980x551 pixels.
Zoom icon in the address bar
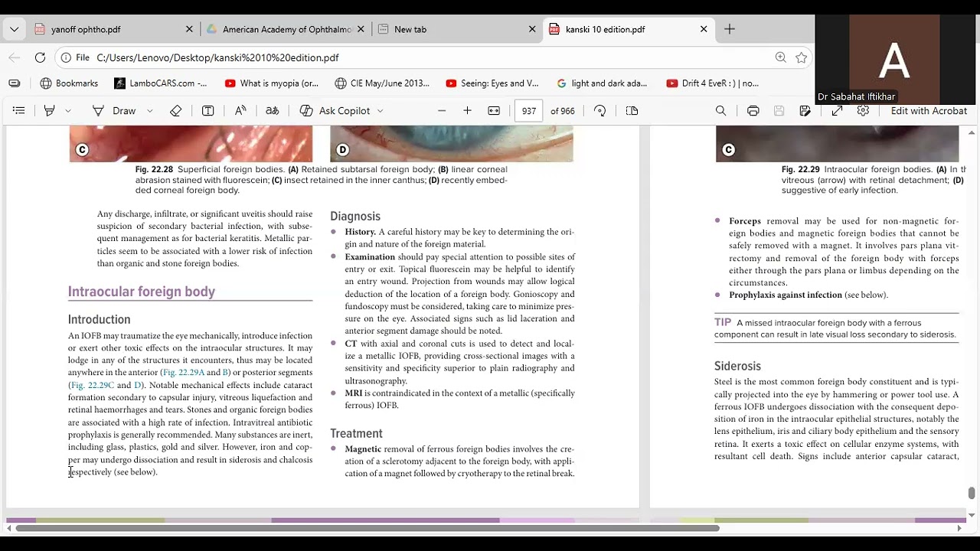click(x=780, y=57)
